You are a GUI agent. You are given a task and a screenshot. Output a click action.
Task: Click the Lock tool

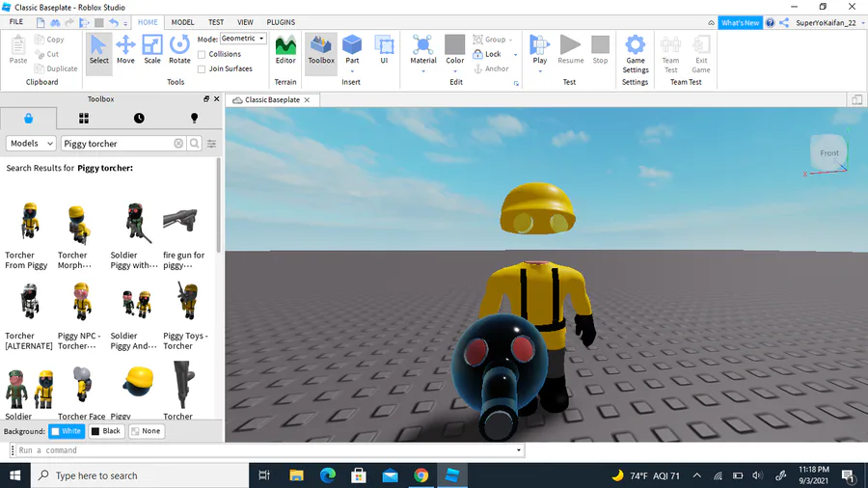point(487,54)
